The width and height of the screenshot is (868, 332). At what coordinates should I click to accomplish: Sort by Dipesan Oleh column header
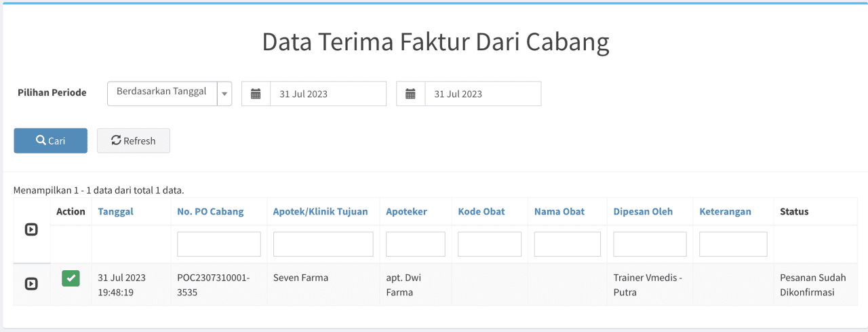[x=643, y=211]
